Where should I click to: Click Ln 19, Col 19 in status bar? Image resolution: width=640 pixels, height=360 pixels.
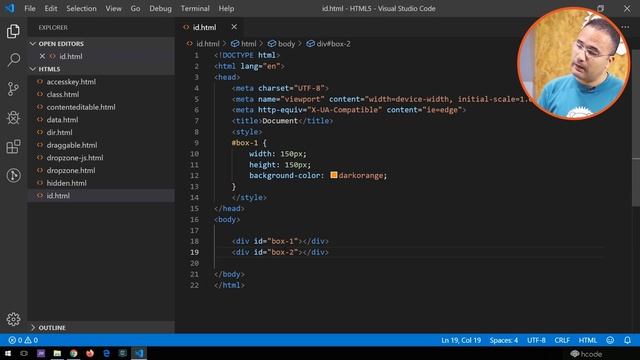click(461, 340)
